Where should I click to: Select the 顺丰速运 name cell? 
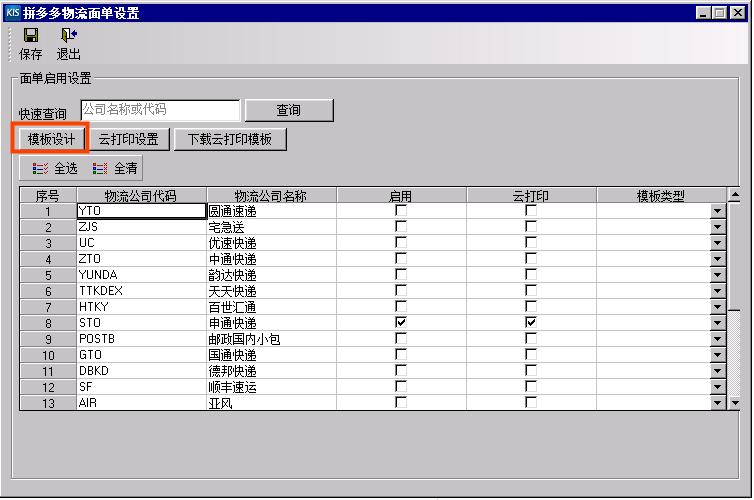[x=271, y=387]
